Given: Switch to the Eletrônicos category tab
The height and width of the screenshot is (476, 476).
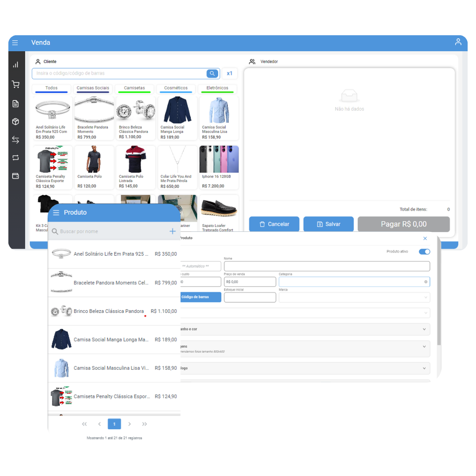Looking at the screenshot, I should click(x=217, y=88).
